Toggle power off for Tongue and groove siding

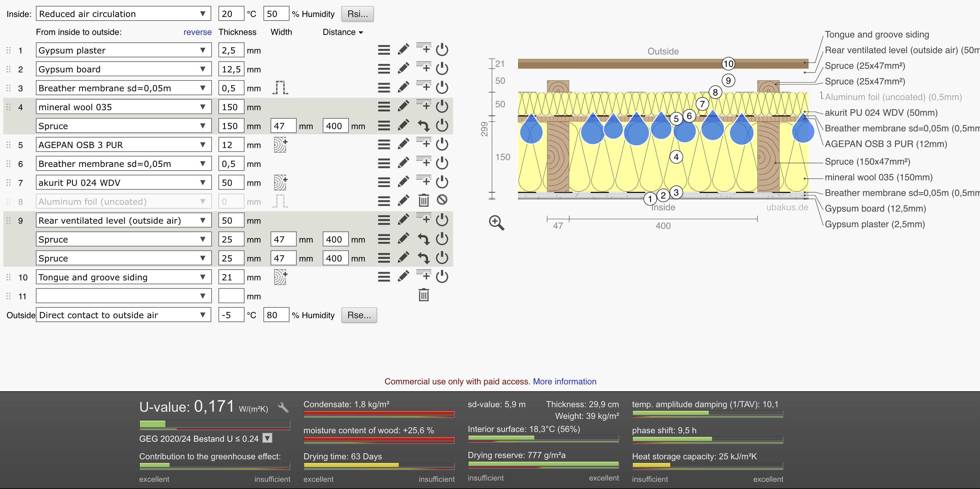pos(442,277)
